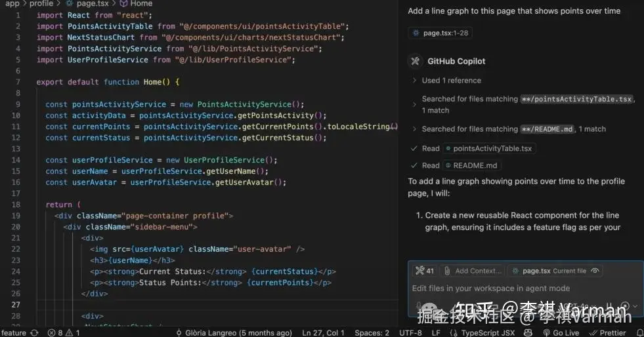Change end of line sequence LF
This screenshot has height=337, width=644.
pyautogui.click(x=436, y=332)
